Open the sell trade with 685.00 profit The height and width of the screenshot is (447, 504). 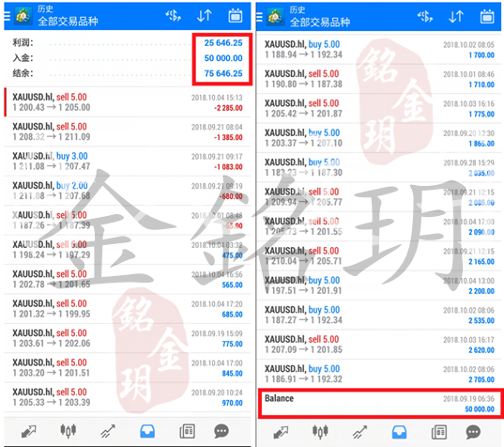[128, 309]
